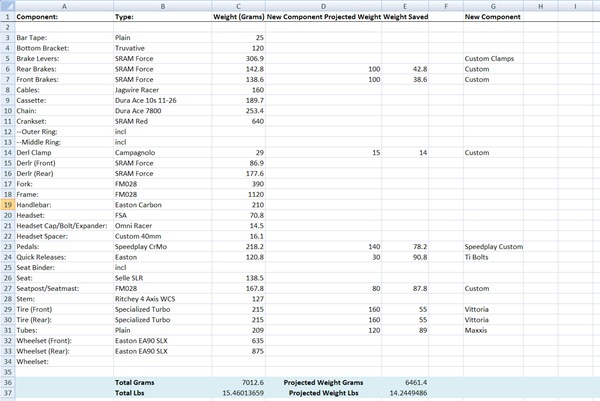Select the 'Campagnolo' cell
The height and width of the screenshot is (401, 600).
click(x=162, y=152)
